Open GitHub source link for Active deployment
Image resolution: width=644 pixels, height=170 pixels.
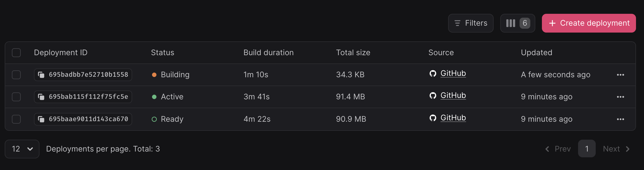(453, 95)
